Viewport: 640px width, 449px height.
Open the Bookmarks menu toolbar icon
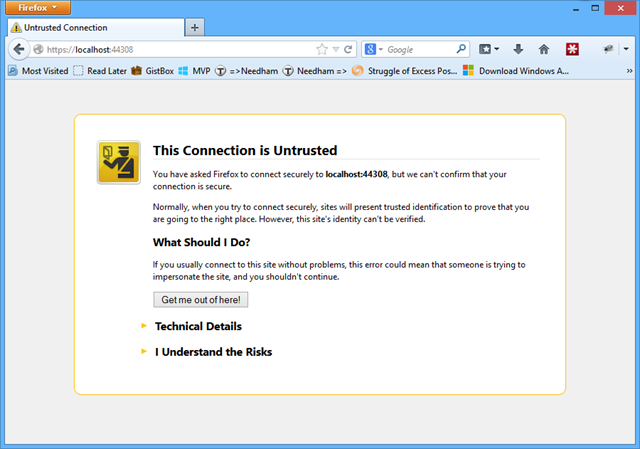(x=489, y=49)
